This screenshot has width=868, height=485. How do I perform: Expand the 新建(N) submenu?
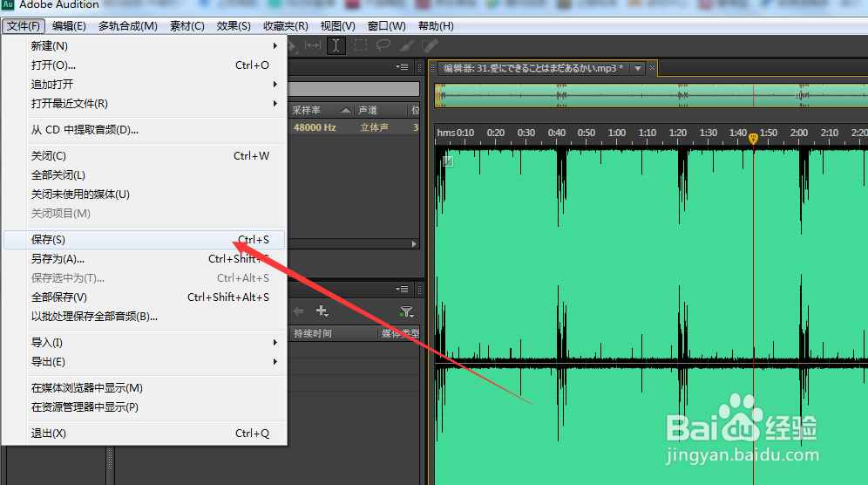(275, 45)
